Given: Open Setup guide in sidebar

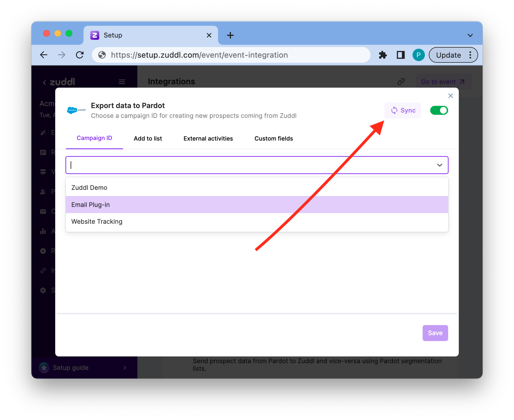Looking at the screenshot, I should (84, 368).
